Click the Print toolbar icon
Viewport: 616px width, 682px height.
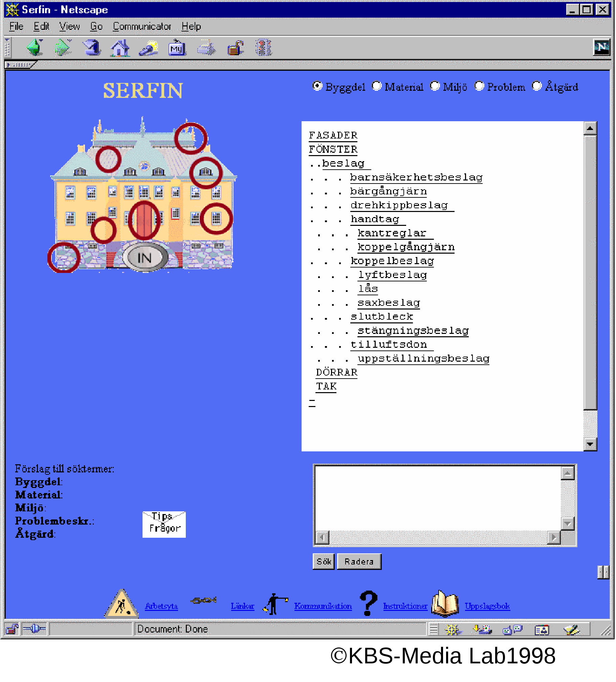[206, 47]
